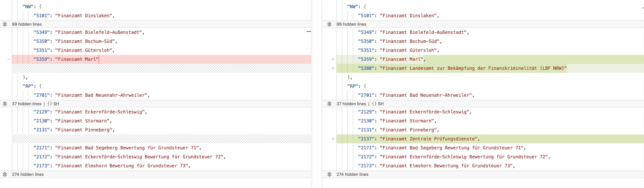Click the plus marker beside added "5359" line
644x188 pixels.
(333, 59)
